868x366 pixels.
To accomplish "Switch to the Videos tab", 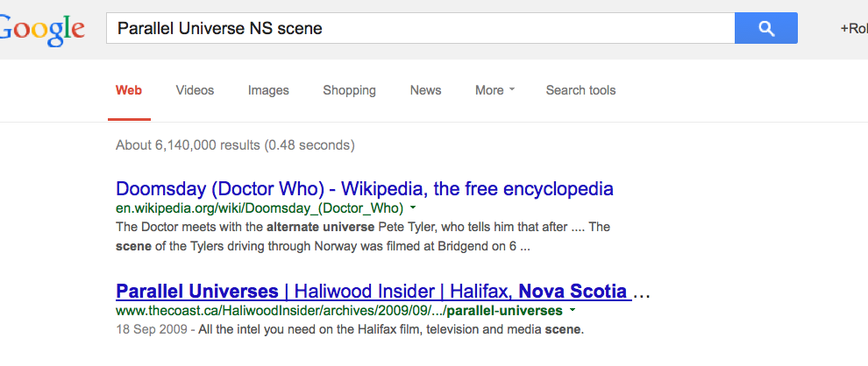I will click(x=195, y=90).
